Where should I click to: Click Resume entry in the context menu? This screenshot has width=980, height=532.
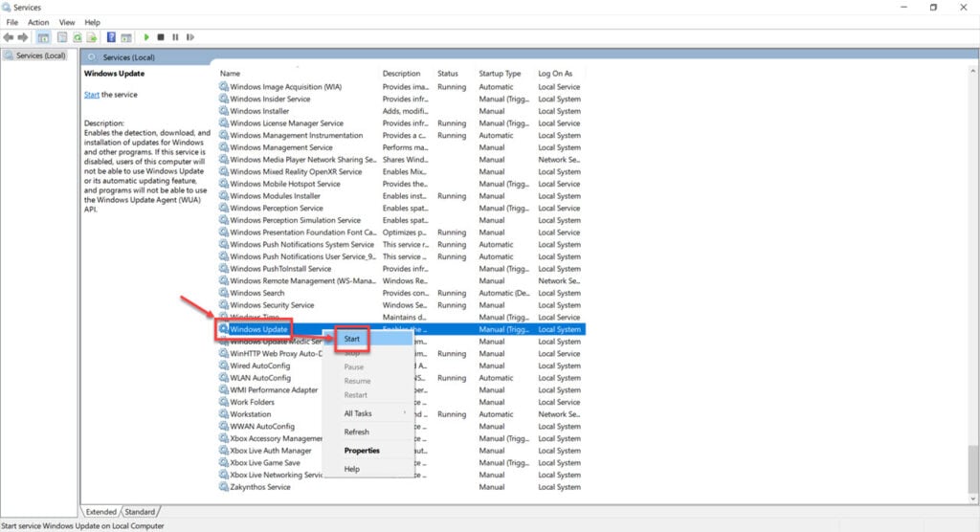(368, 381)
